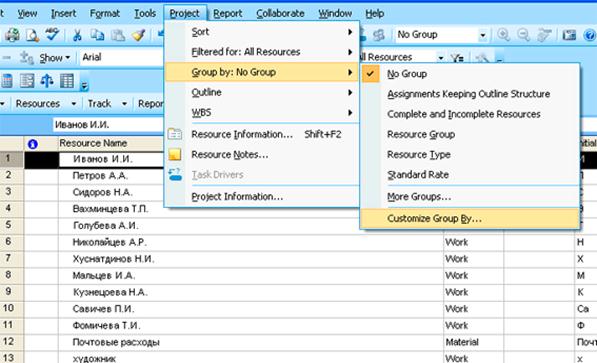The width and height of the screenshot is (597, 363).
Task: Open the No Group combo box dropdown
Action: pyautogui.click(x=482, y=35)
